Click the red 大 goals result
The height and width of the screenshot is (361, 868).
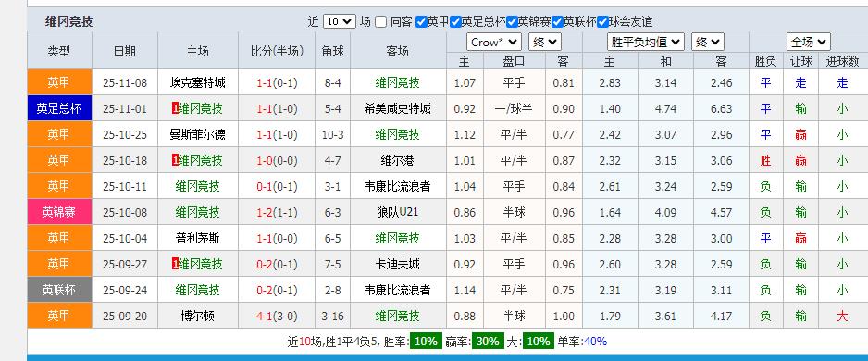842,317
